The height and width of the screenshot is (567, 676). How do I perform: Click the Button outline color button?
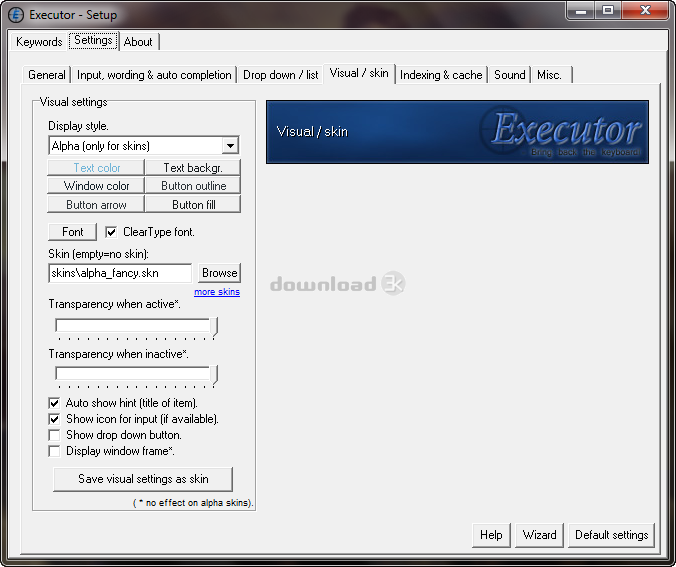tap(193, 186)
